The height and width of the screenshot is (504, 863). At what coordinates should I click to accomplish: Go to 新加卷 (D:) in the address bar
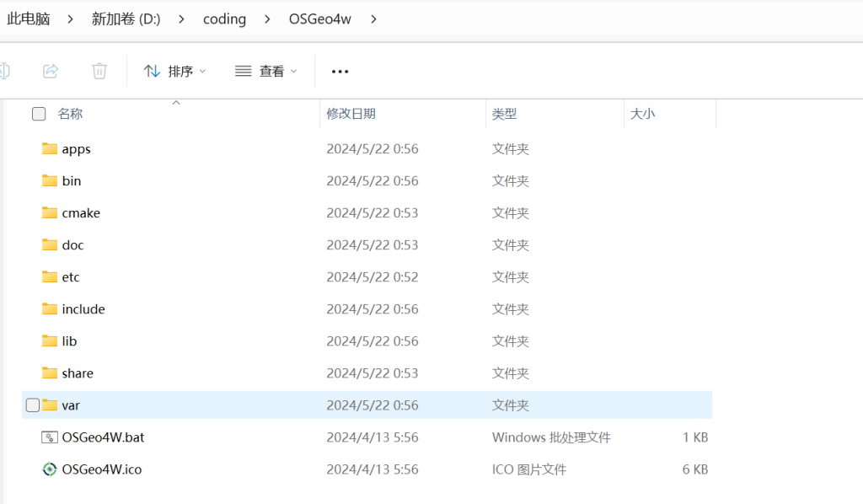tap(126, 19)
